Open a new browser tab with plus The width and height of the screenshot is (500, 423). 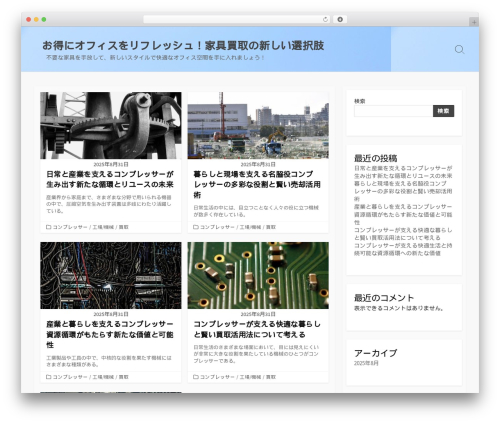click(474, 22)
